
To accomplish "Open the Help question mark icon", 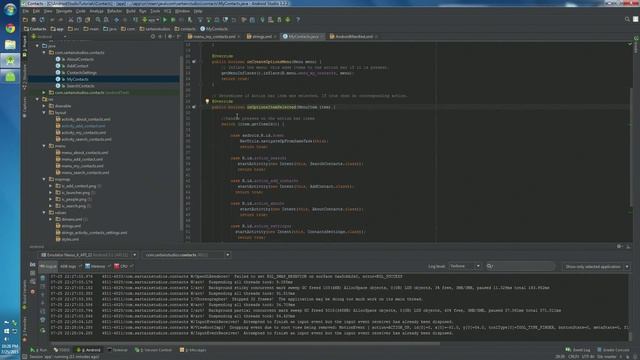I will point(298,20).
